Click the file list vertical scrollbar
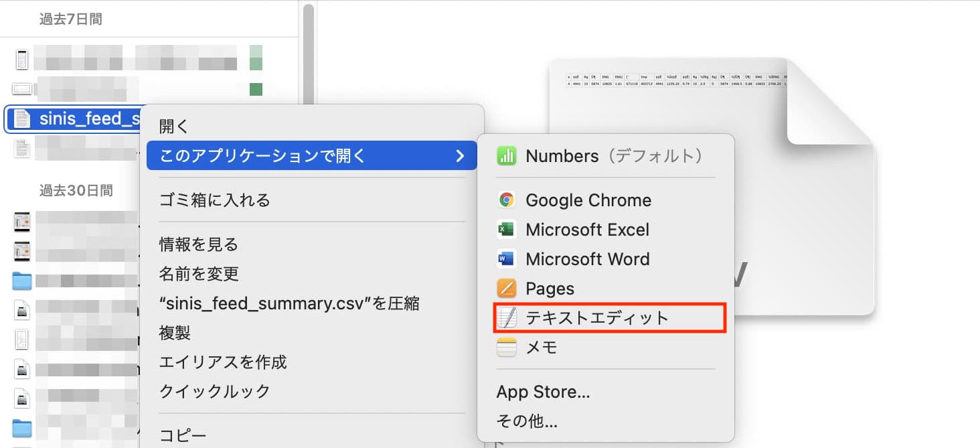 click(x=308, y=54)
